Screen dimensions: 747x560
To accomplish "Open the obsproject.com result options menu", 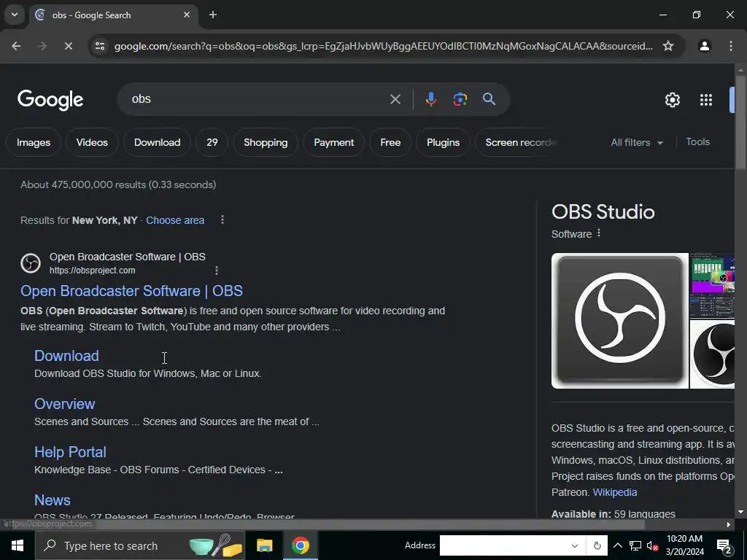I will click(x=216, y=271).
